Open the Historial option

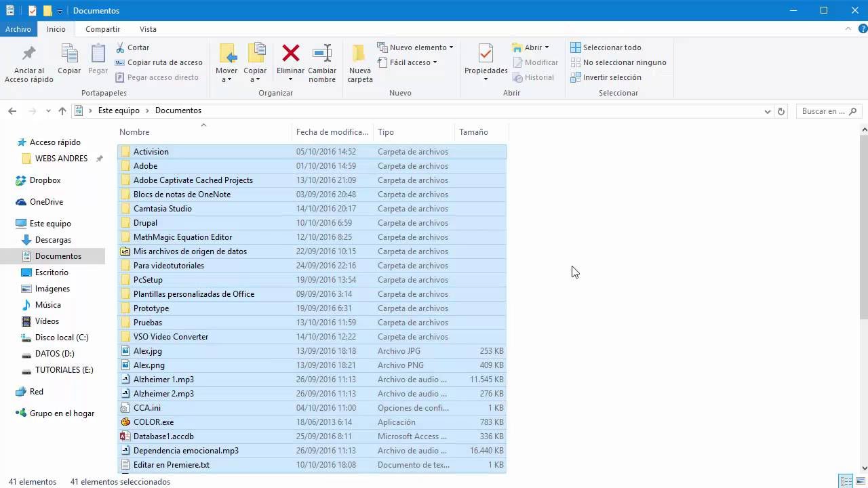533,77
